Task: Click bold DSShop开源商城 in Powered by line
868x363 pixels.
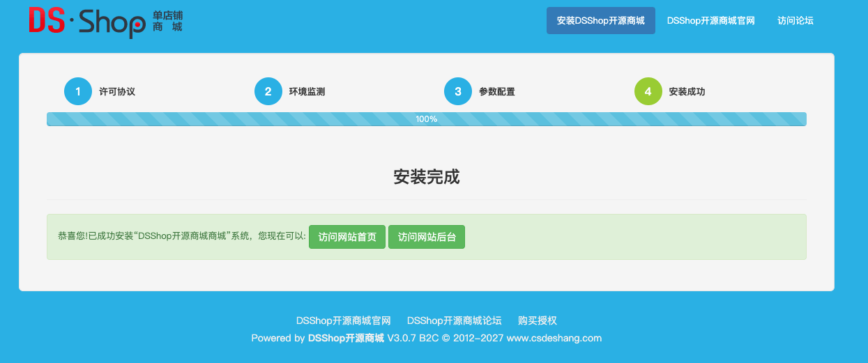Action: [x=346, y=338]
